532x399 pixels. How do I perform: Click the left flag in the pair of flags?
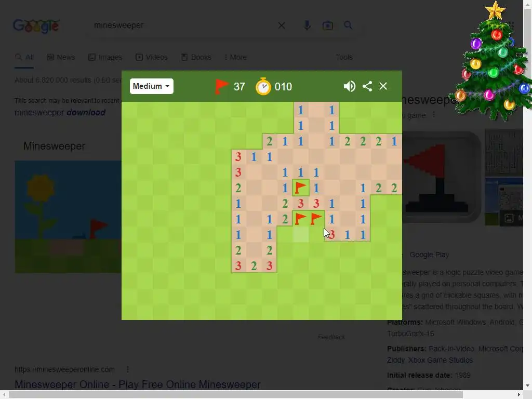pos(301,219)
